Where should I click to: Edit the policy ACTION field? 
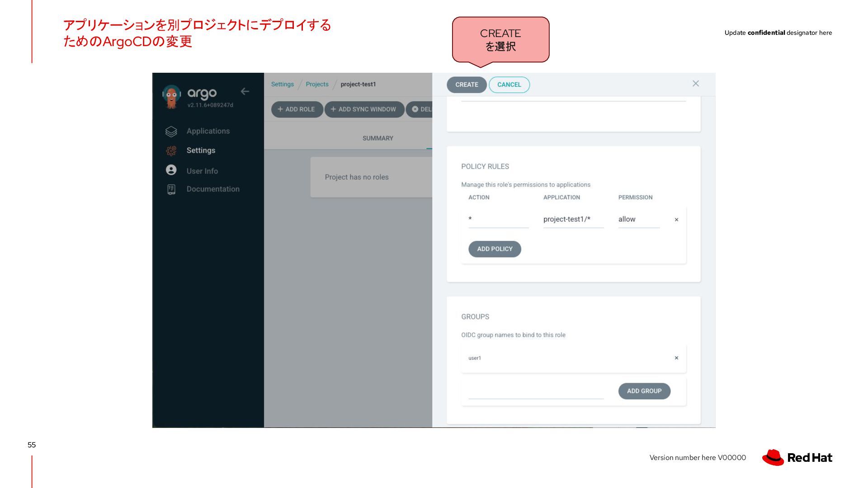pyautogui.click(x=499, y=219)
